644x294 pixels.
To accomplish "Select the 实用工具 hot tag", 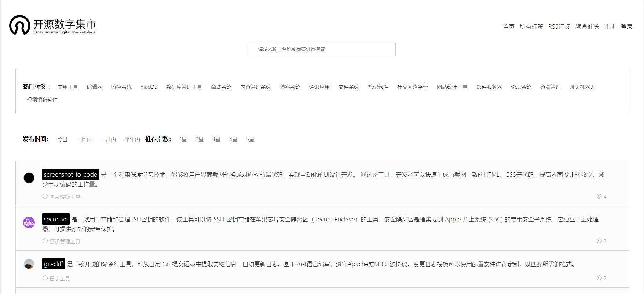I will (68, 87).
